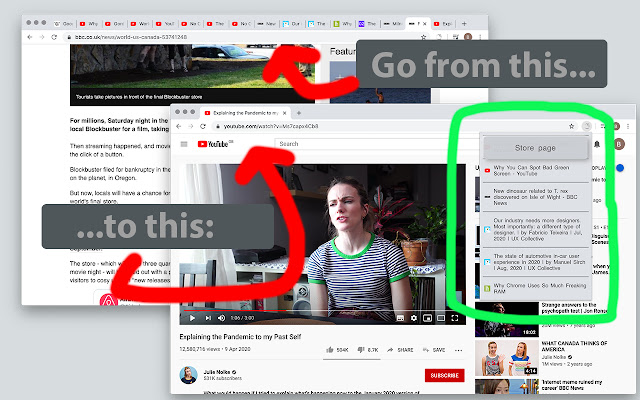The image size is (640, 400).
Task: Go back in the YouTube window
Action: point(179,126)
